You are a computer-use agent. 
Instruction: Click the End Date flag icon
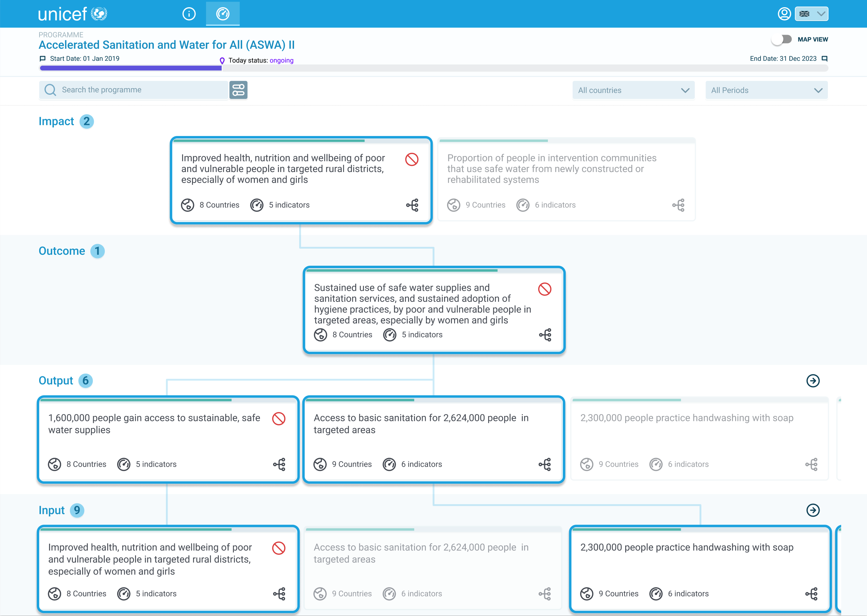[x=824, y=59]
